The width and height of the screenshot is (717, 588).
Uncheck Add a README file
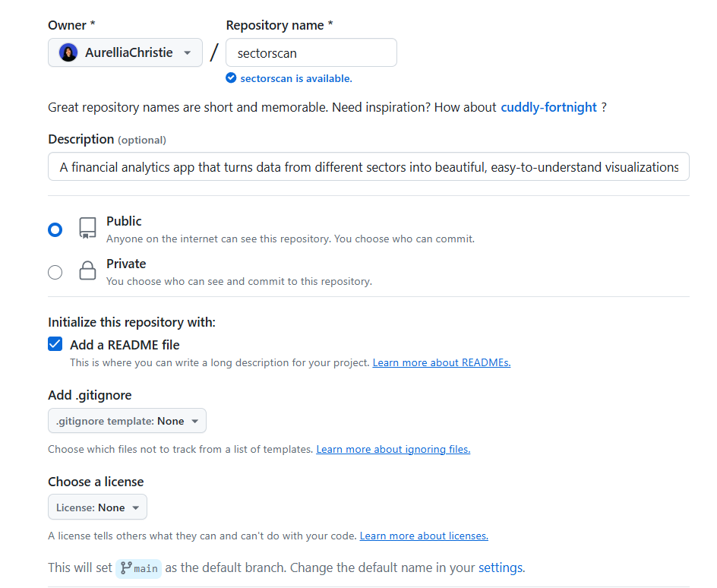pos(55,343)
